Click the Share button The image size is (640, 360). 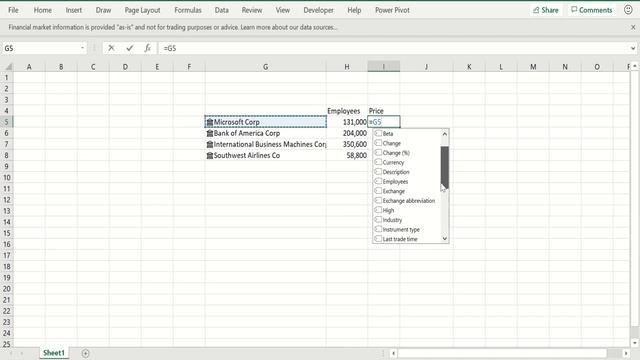[x=546, y=10]
